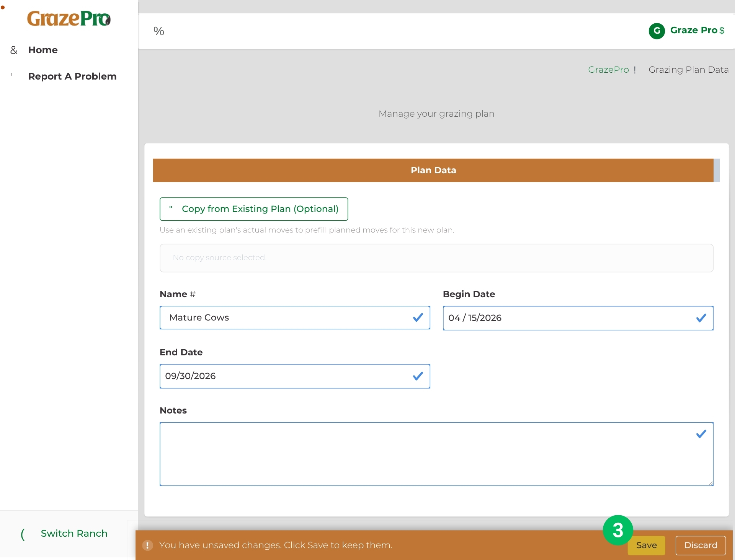
Task: Discard the unsaved changes
Action: tap(701, 545)
